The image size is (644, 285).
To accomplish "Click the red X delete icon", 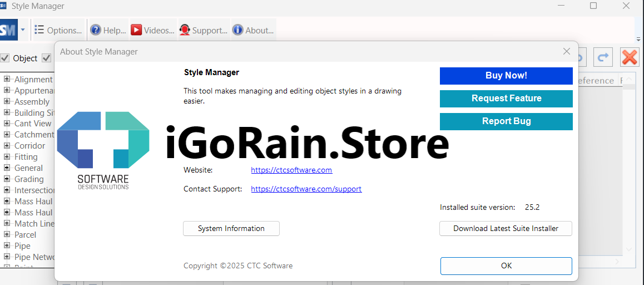I will (x=630, y=57).
